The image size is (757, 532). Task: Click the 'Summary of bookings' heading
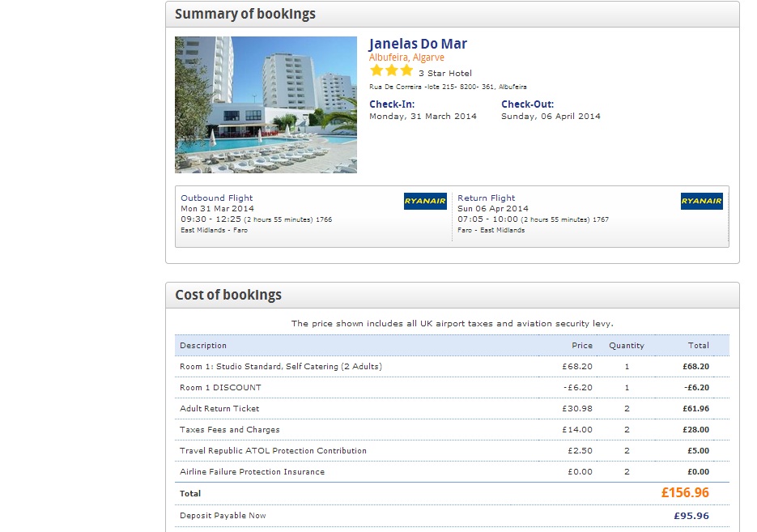pos(245,14)
